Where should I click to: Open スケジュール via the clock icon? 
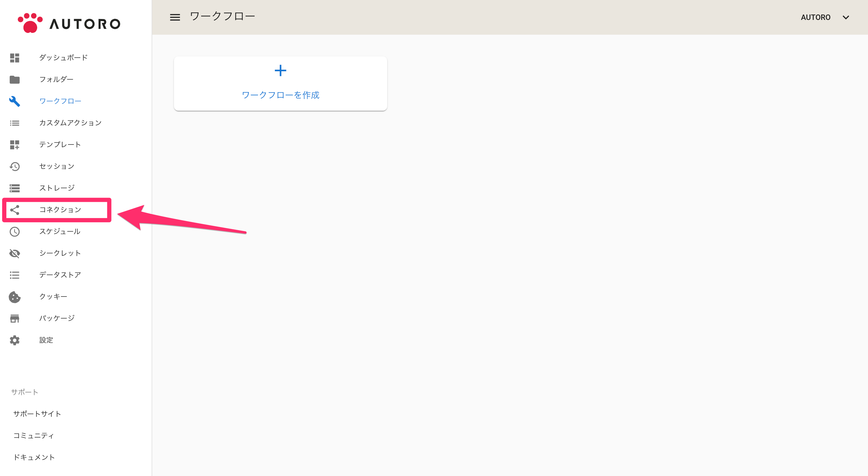[x=14, y=231]
